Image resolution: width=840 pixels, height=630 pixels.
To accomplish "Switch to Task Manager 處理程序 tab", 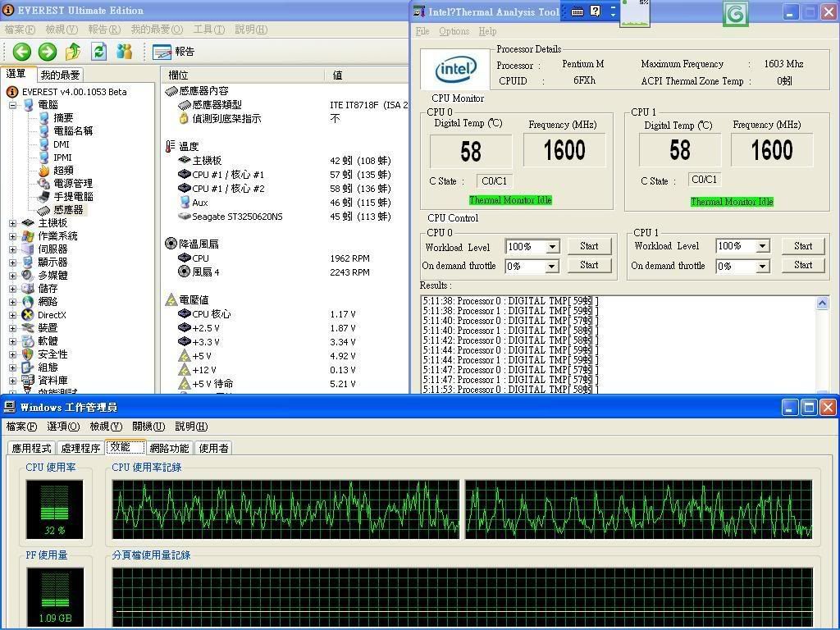I will 80,448.
